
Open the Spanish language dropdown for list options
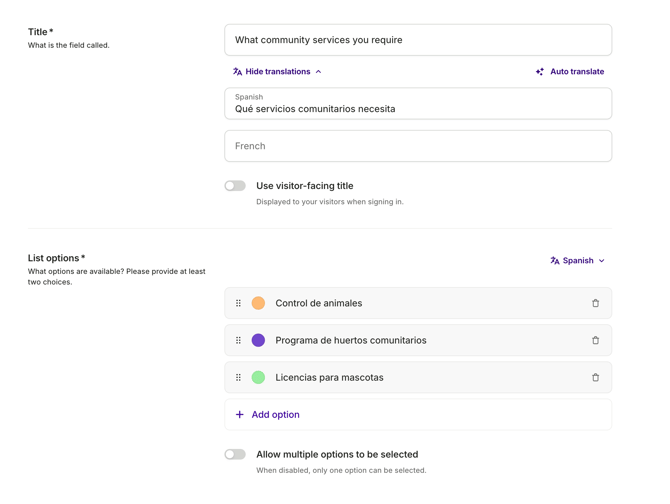coord(577,261)
